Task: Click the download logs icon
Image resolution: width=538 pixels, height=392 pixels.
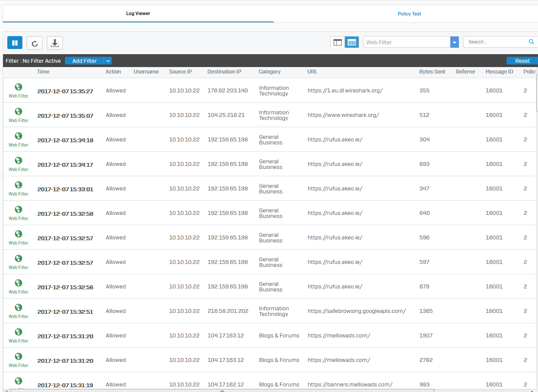Action: pyautogui.click(x=55, y=43)
